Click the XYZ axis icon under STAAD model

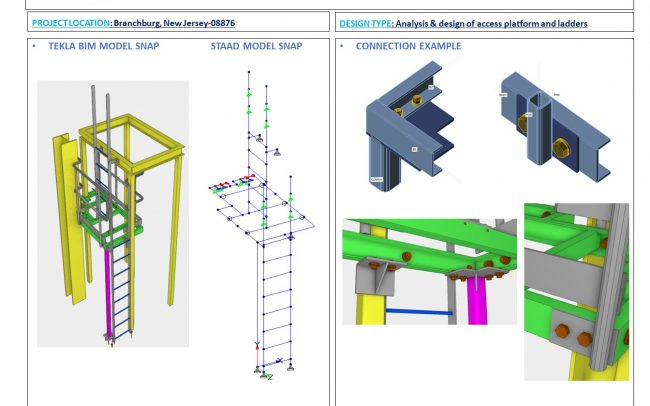pos(264,373)
